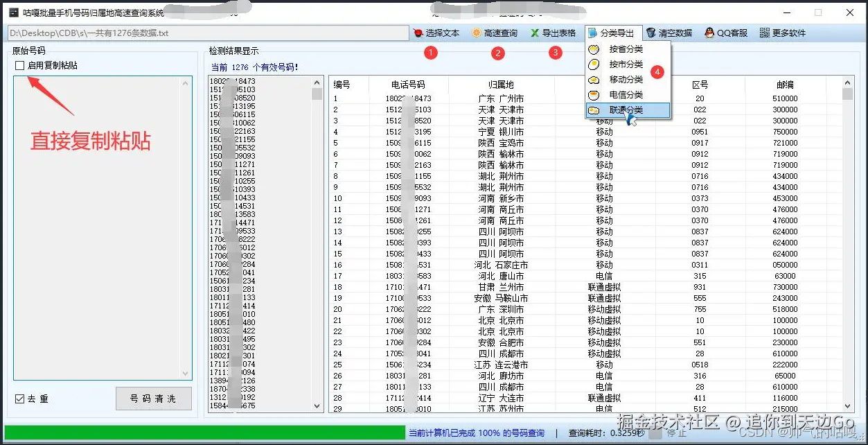Click the file path input field
868x445 pixels.
[206, 32]
